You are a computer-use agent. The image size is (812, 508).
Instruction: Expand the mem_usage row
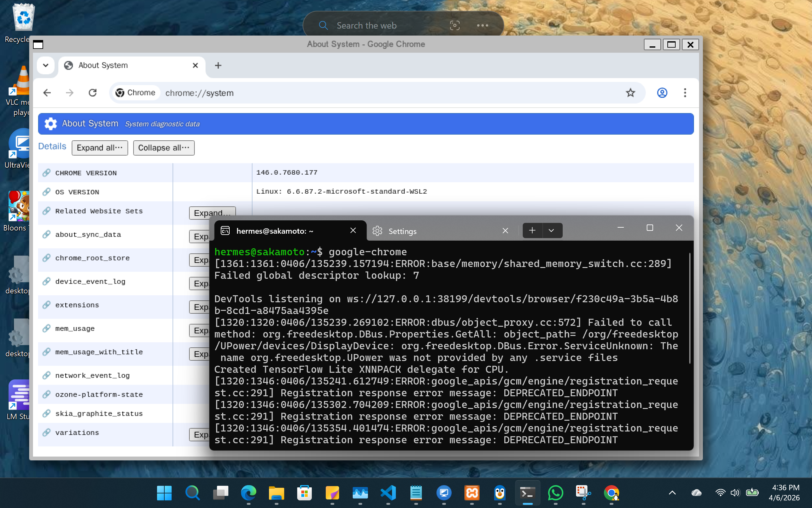(x=199, y=331)
